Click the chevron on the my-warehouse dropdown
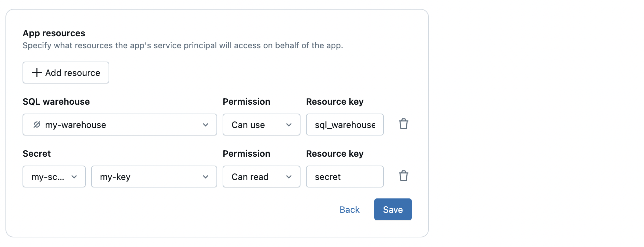 point(205,125)
